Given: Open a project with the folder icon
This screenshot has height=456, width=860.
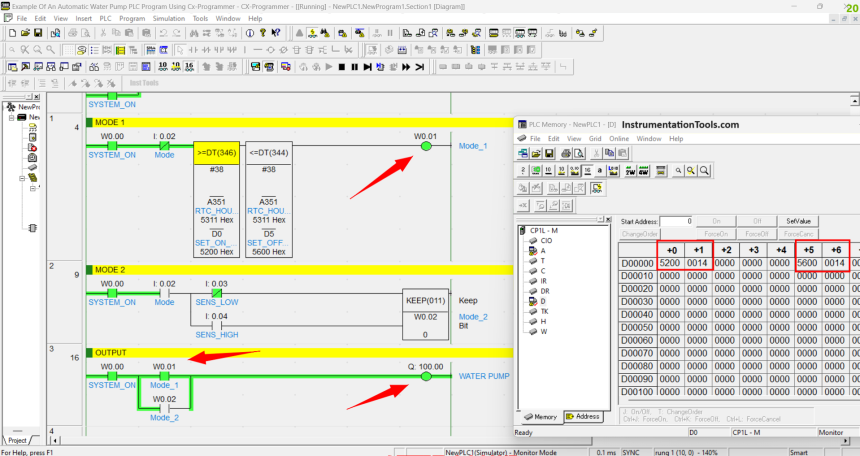Looking at the screenshot, I should coord(25,33).
